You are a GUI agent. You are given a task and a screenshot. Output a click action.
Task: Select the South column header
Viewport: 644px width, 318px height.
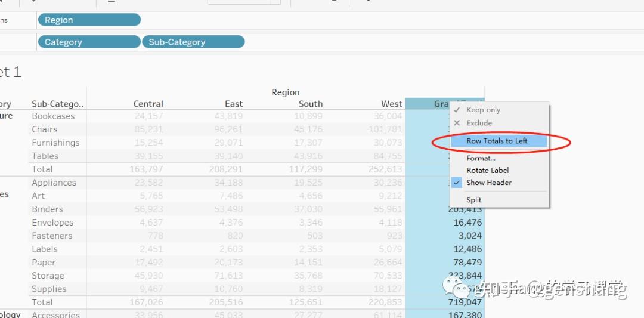pos(311,104)
